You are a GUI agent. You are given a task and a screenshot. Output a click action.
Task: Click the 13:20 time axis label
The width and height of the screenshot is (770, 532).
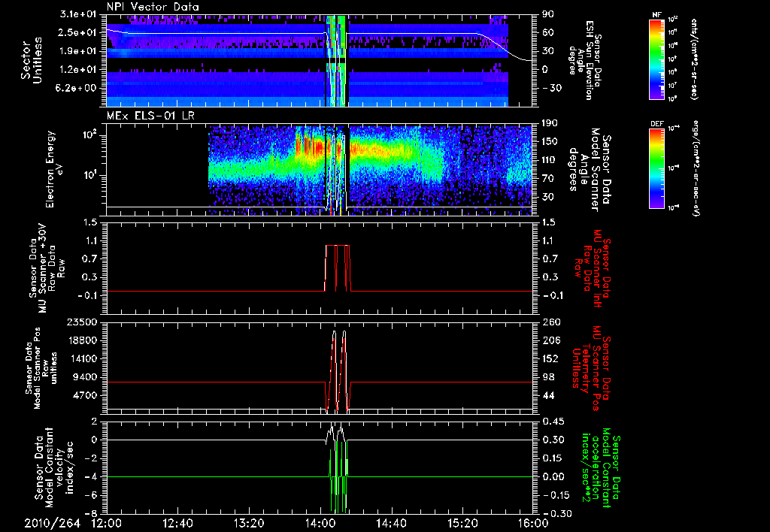[249, 523]
